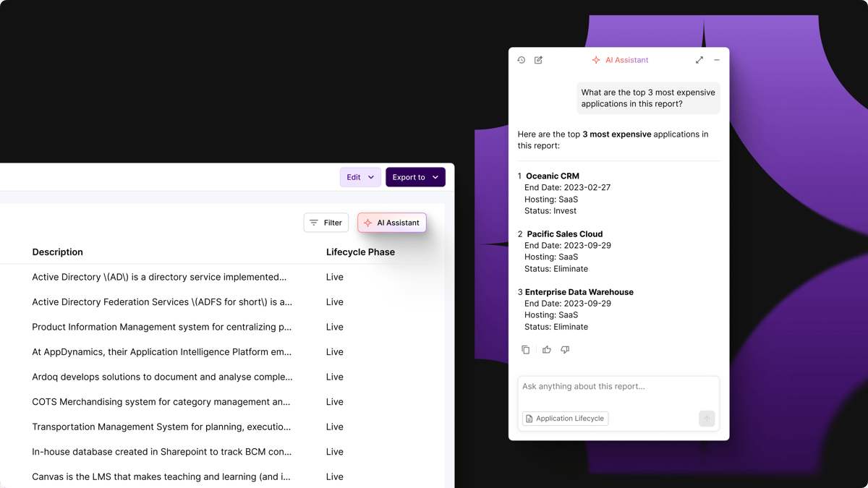Open the chat history icon
This screenshot has height=488, width=868.
pos(522,60)
